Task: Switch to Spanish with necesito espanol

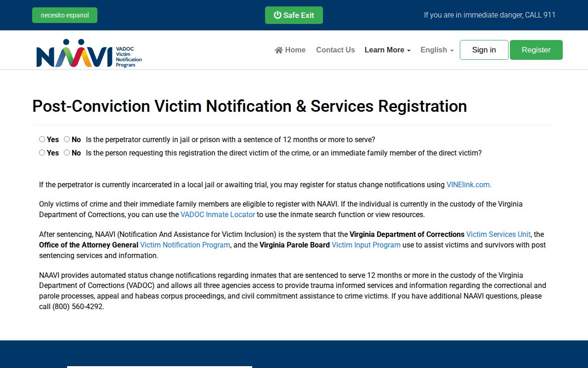Action: [x=65, y=15]
